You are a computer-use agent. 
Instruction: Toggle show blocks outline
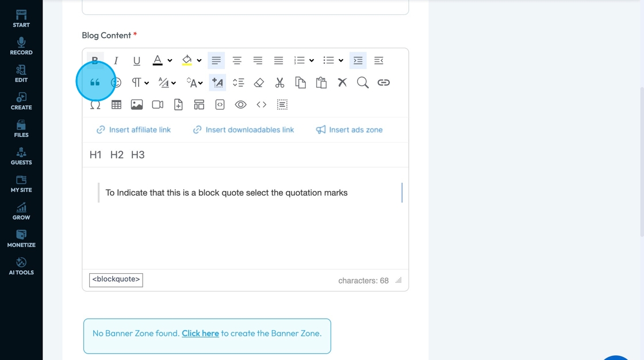[x=282, y=105]
